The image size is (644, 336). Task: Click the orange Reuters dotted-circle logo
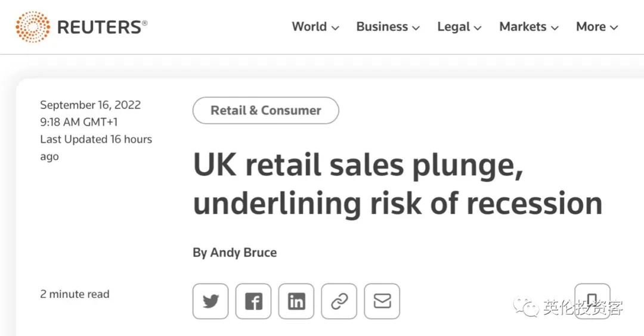(33, 27)
